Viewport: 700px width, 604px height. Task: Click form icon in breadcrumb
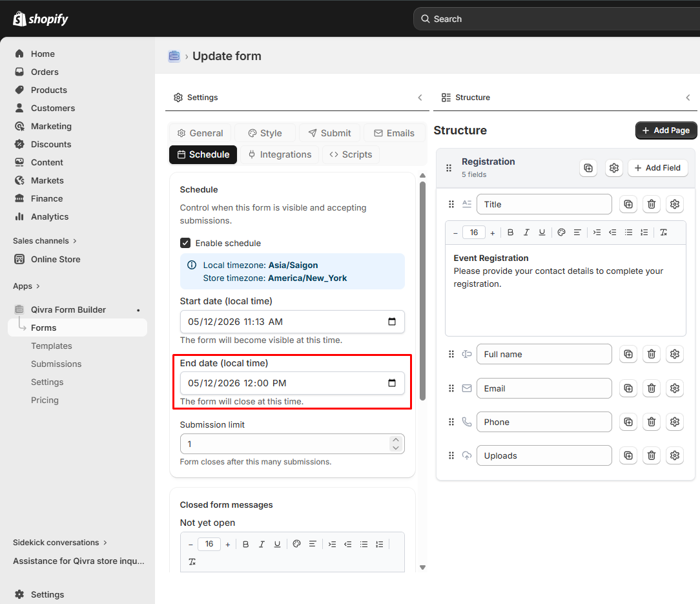coord(174,56)
